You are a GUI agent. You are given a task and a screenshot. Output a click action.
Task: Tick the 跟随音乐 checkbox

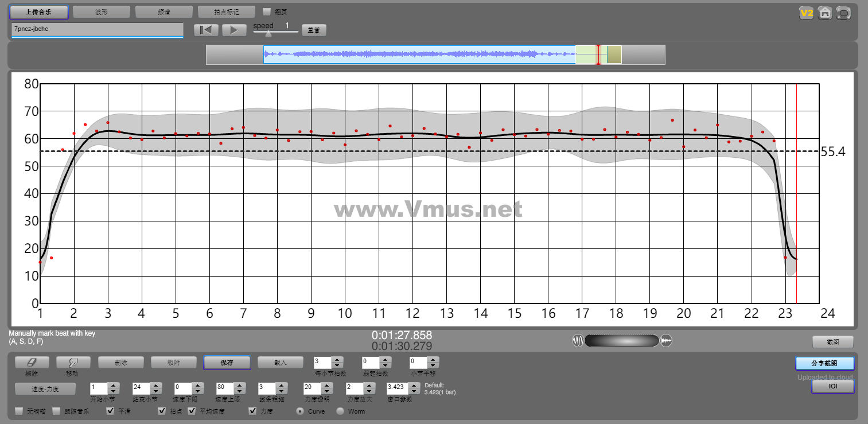pos(56,411)
